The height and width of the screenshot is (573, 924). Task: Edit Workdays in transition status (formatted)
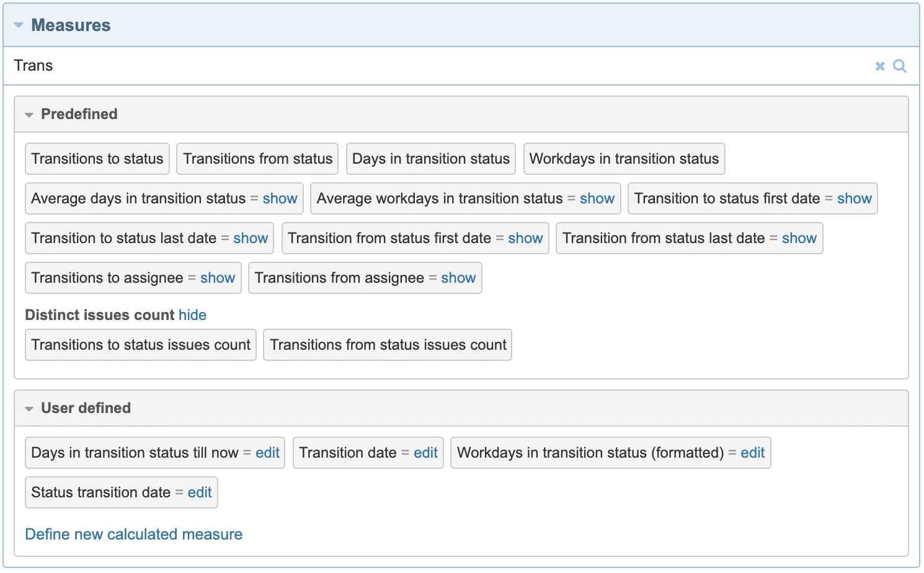pyautogui.click(x=753, y=453)
